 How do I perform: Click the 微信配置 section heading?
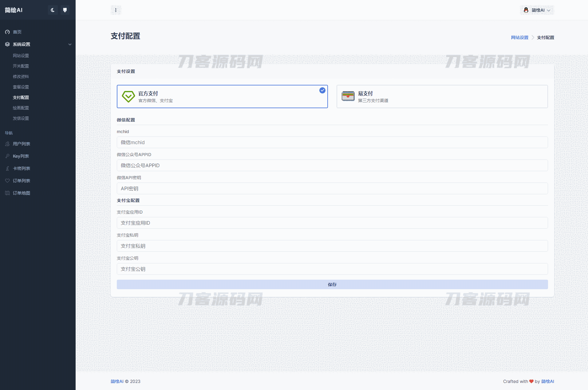(x=126, y=120)
